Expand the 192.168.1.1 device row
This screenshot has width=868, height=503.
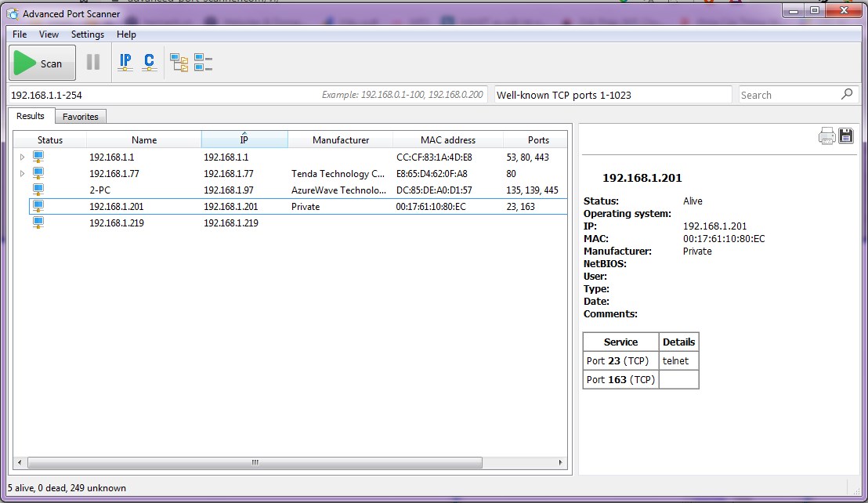tap(22, 157)
